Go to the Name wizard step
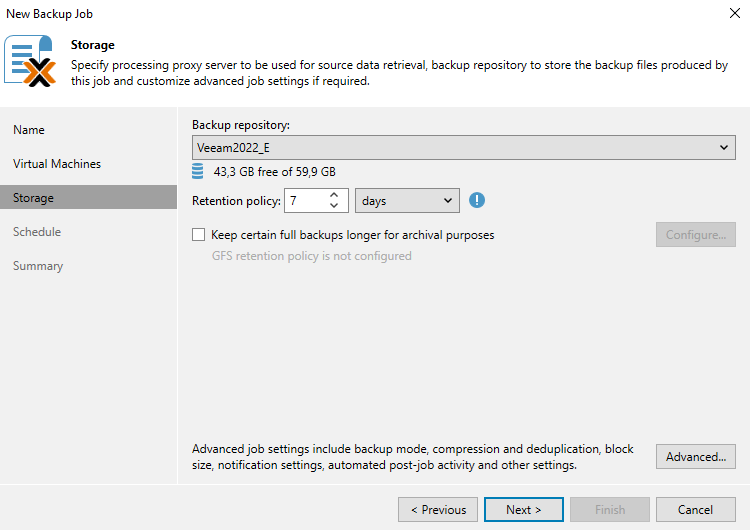This screenshot has height=530, width=750. point(29,130)
